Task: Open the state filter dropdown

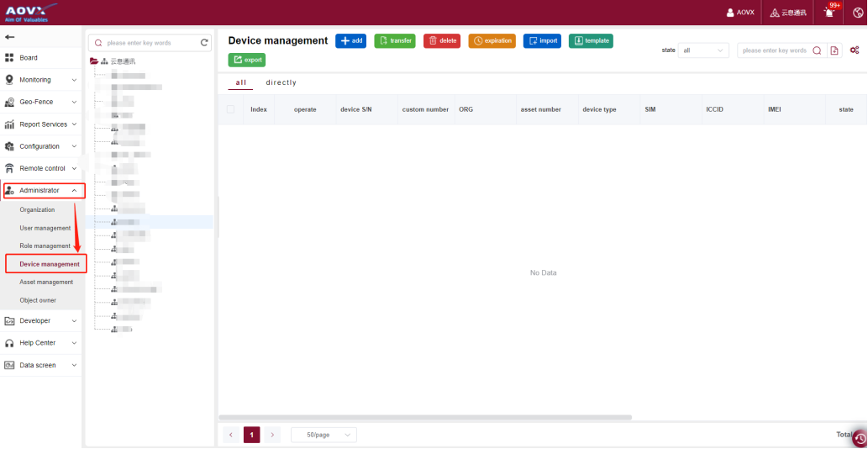Action: point(703,50)
